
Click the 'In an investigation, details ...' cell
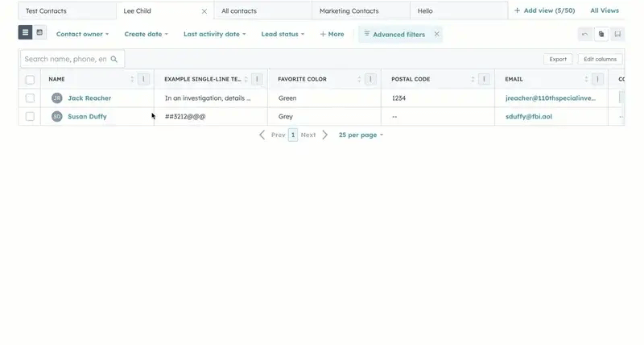[211, 98]
